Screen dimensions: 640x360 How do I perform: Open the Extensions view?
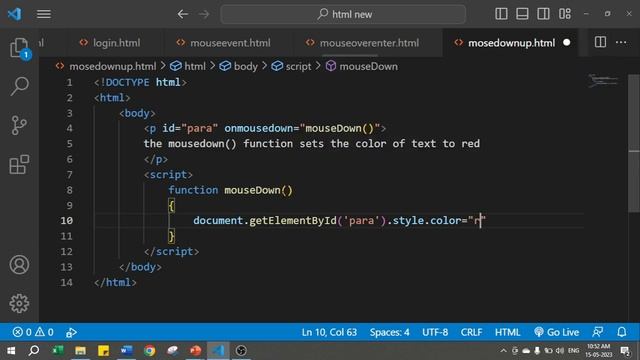(19, 164)
